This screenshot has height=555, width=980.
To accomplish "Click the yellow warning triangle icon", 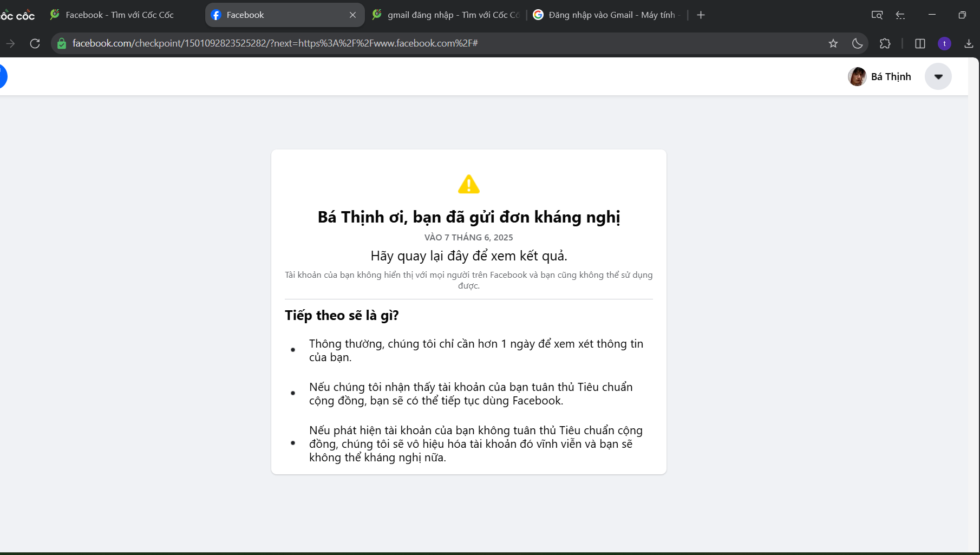I will (x=469, y=184).
